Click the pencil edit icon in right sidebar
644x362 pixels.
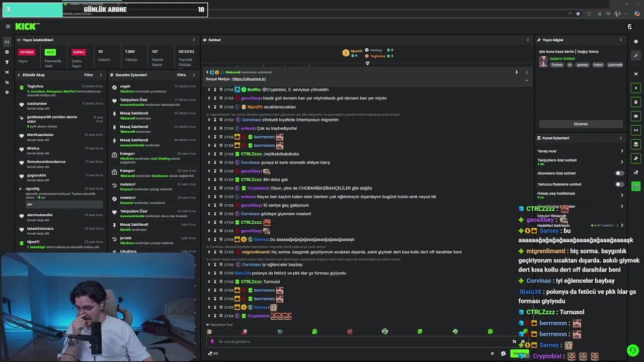point(636,56)
